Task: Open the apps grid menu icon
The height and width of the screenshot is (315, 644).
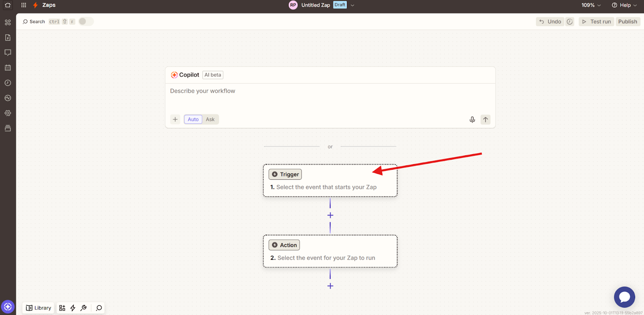Action: pyautogui.click(x=24, y=5)
